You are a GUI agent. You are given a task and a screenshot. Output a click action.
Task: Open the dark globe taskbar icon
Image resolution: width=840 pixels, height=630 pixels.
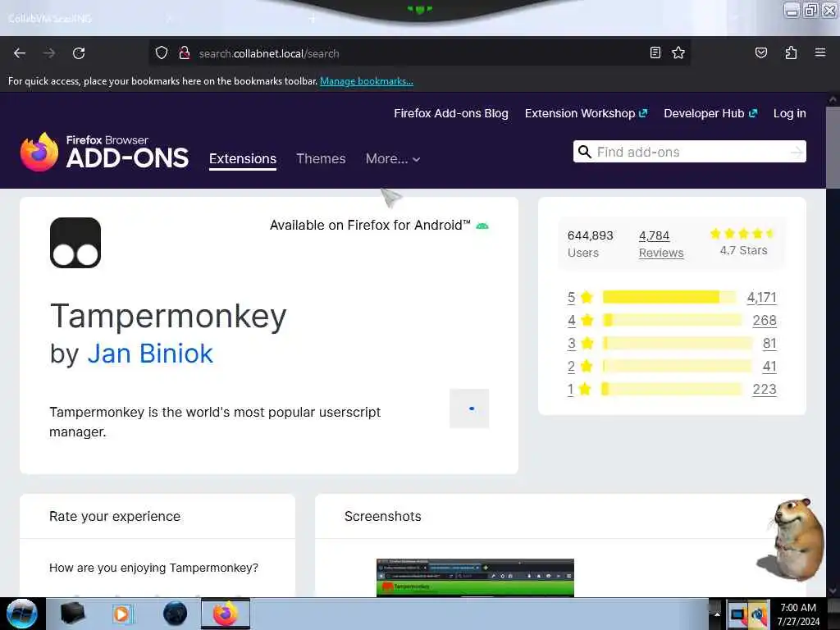[176, 614]
